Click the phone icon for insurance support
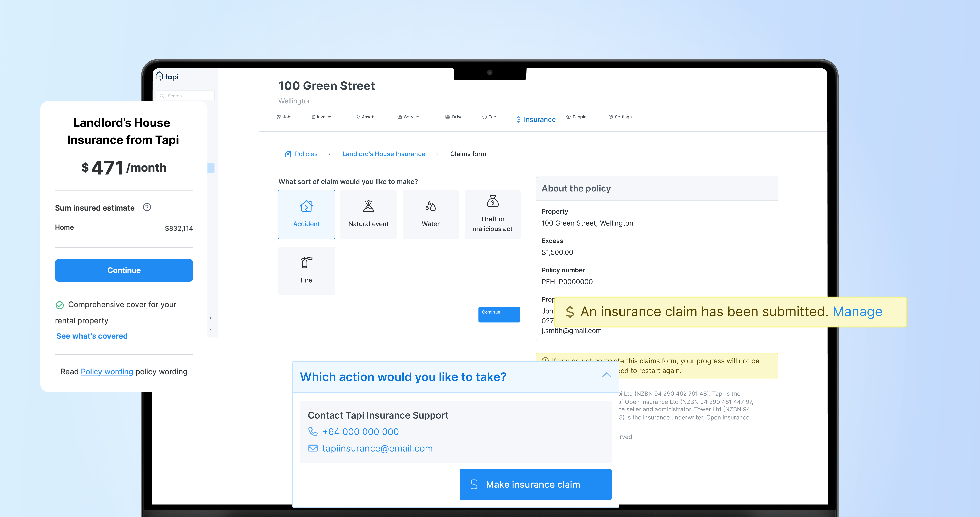The height and width of the screenshot is (517, 980). pos(313,431)
